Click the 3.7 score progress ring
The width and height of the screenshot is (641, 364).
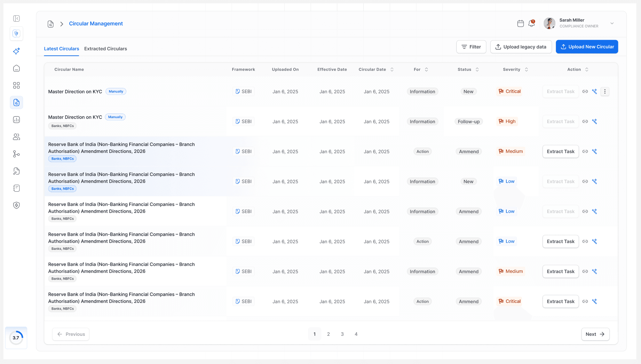16,338
